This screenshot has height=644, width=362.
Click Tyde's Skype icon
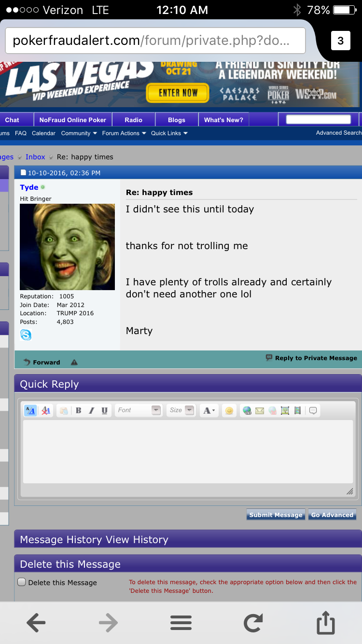pos(26,335)
